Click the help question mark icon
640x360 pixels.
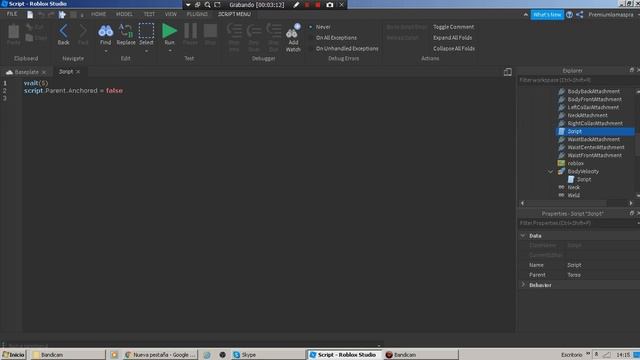pyautogui.click(x=569, y=15)
